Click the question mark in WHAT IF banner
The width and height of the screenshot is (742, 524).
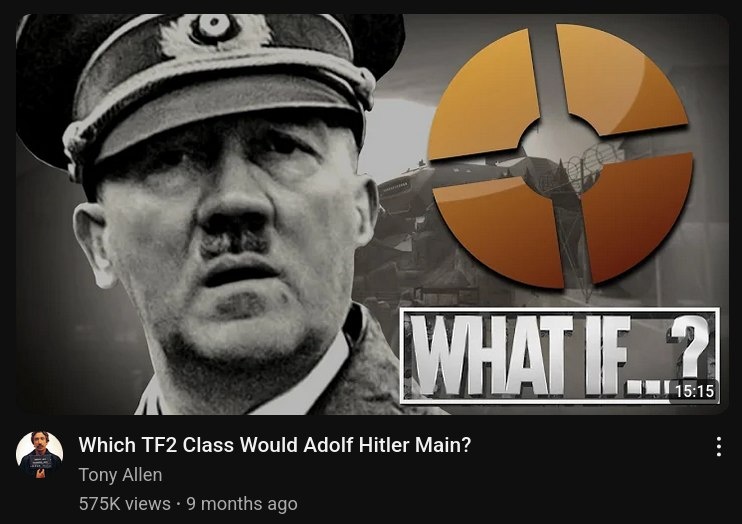tap(689, 348)
